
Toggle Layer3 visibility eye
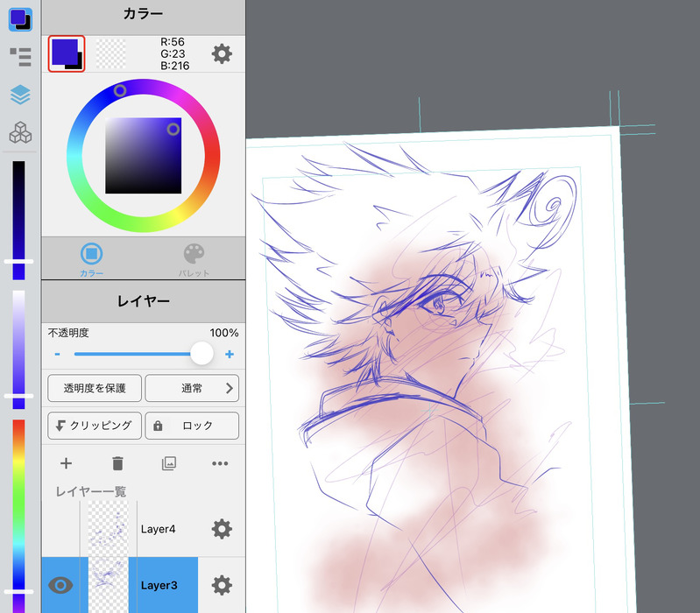tap(60, 585)
